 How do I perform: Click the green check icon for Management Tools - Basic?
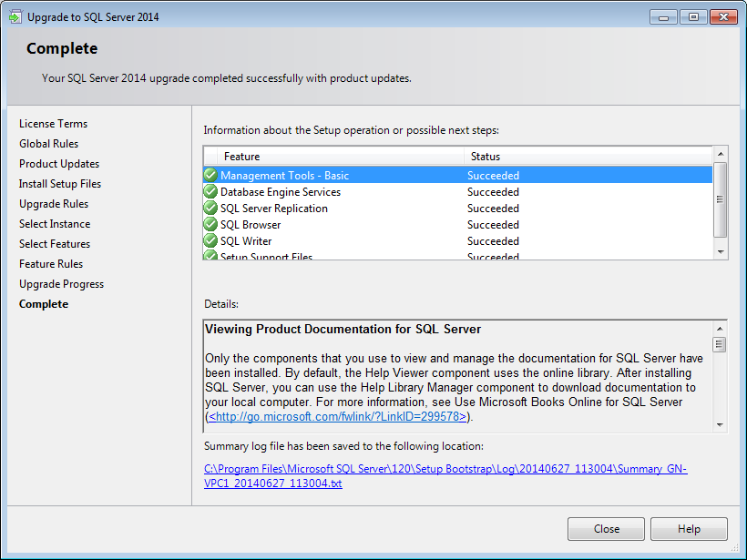pyautogui.click(x=210, y=175)
